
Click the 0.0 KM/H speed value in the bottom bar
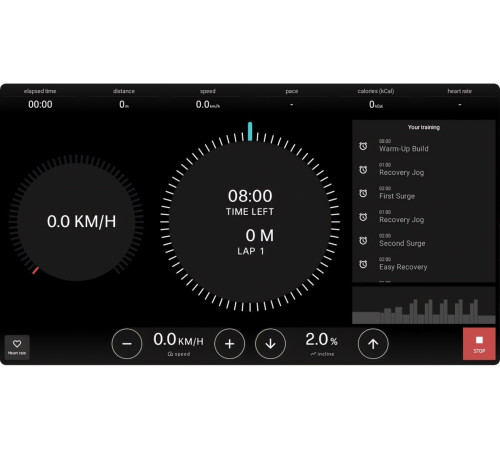178,340
